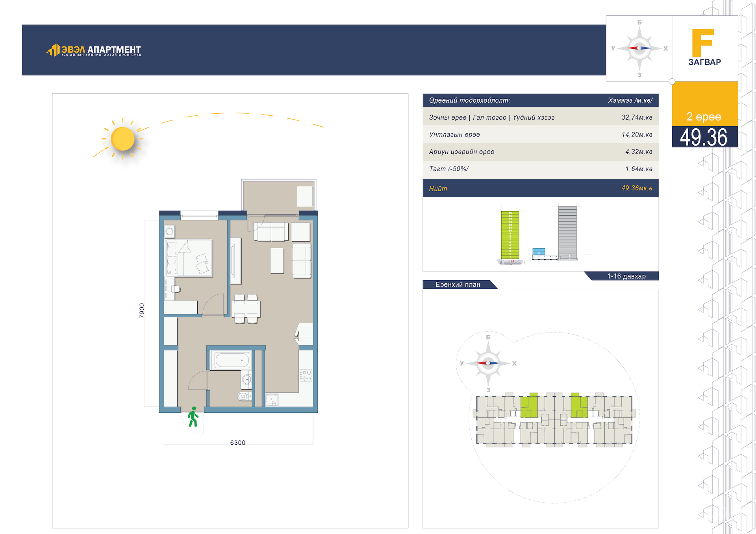Image resolution: width=756 pixels, height=534 pixels.
Task: Click the green highlighted building elevation
Action: coord(510,235)
